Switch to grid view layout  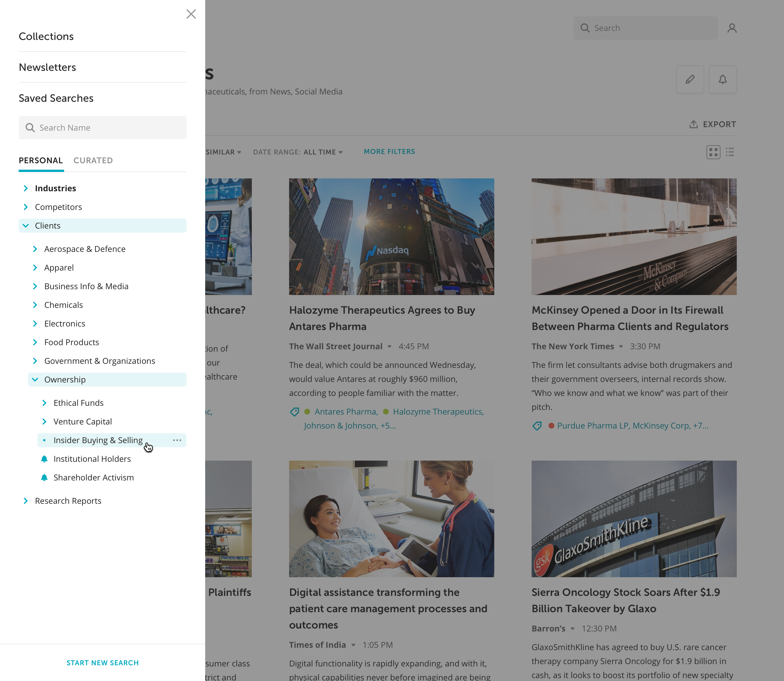pos(713,152)
